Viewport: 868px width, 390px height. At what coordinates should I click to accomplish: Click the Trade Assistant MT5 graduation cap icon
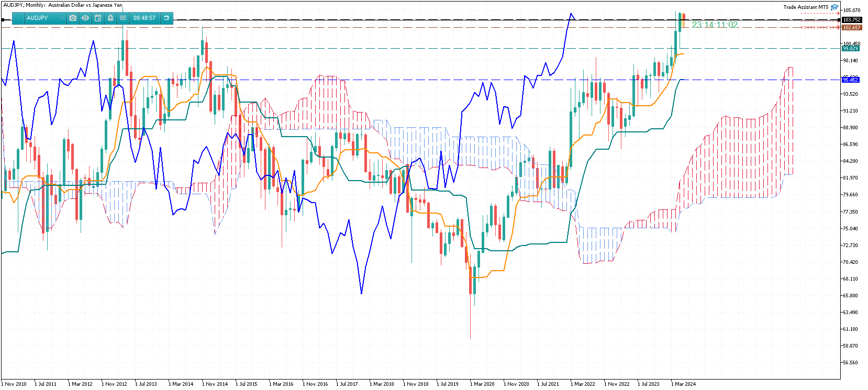834,7
